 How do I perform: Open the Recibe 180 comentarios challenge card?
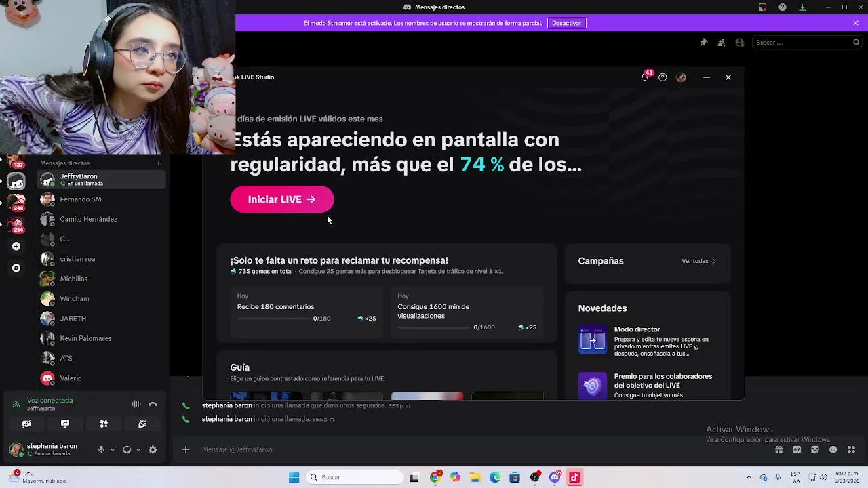307,312
